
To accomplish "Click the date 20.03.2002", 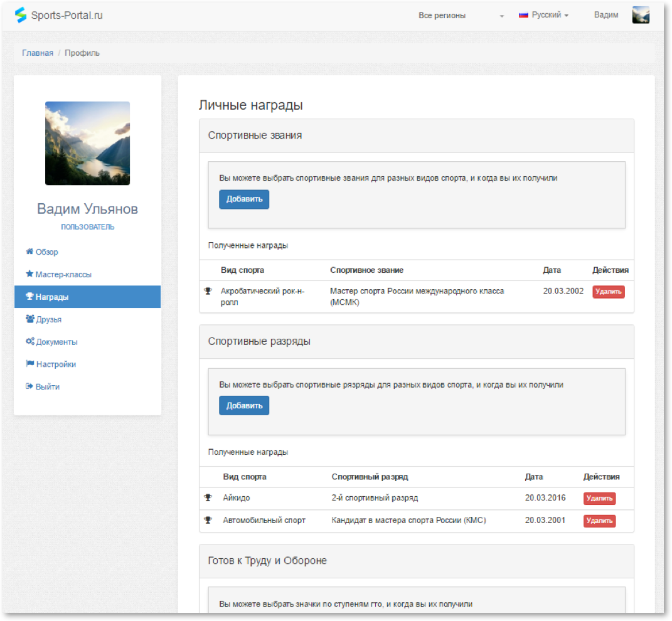I will pyautogui.click(x=563, y=291).
